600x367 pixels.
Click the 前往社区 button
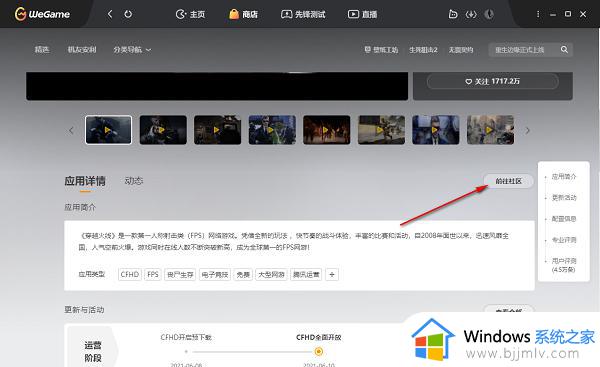point(509,181)
